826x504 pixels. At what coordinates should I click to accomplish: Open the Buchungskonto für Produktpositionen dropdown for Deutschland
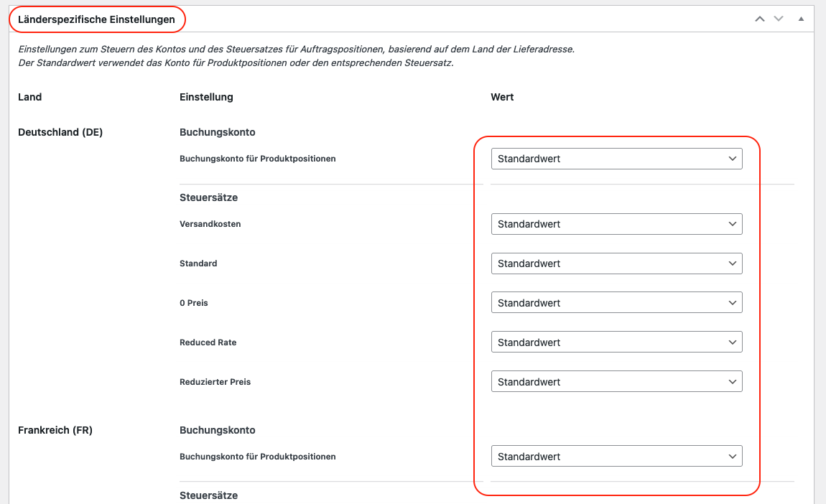point(616,158)
